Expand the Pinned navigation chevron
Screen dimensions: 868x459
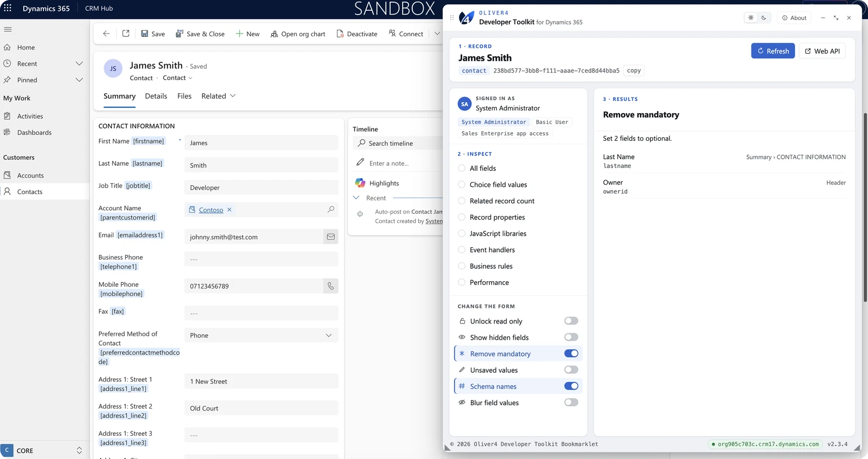coord(79,80)
